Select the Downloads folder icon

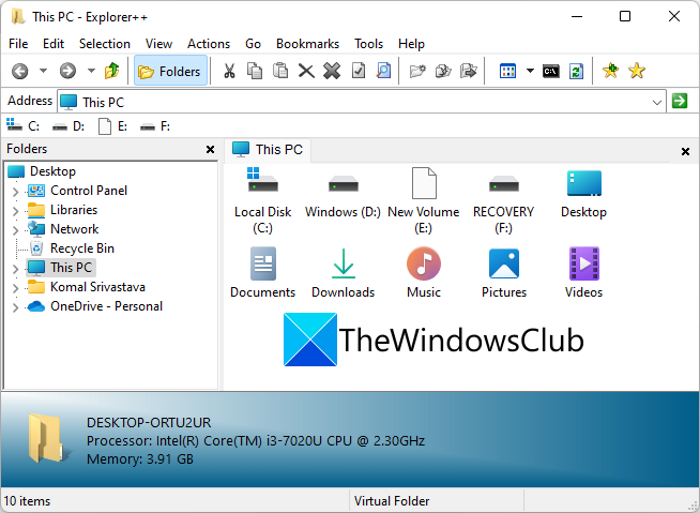pos(343,272)
